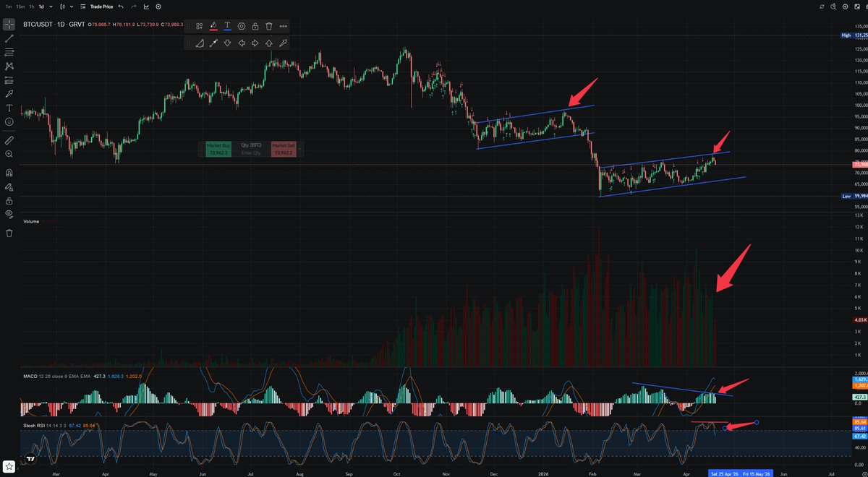This screenshot has width=868, height=477.
Task: Select the crosshair cursor tool
Action: point(8,23)
